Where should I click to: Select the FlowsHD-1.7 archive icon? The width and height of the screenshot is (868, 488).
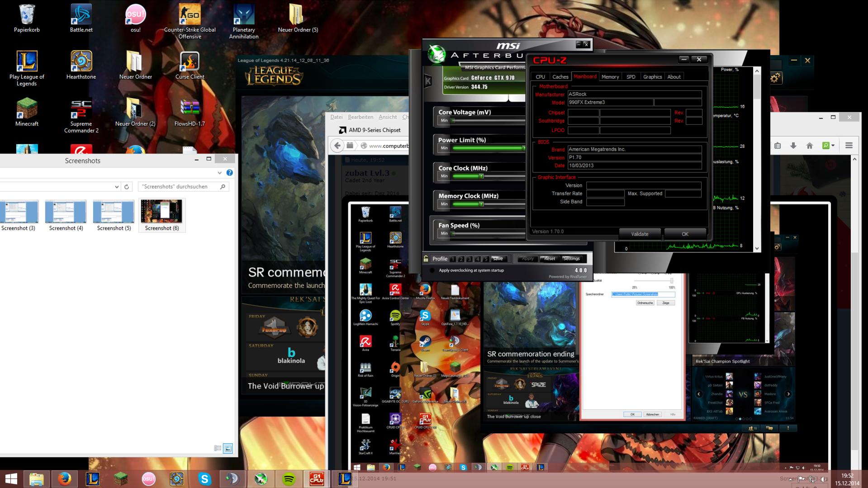click(x=190, y=112)
